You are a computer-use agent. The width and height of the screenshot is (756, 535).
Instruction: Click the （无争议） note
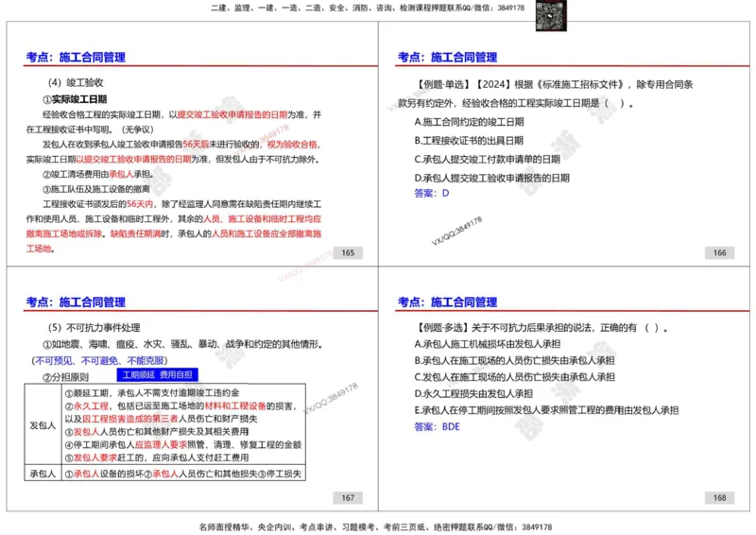point(137,129)
